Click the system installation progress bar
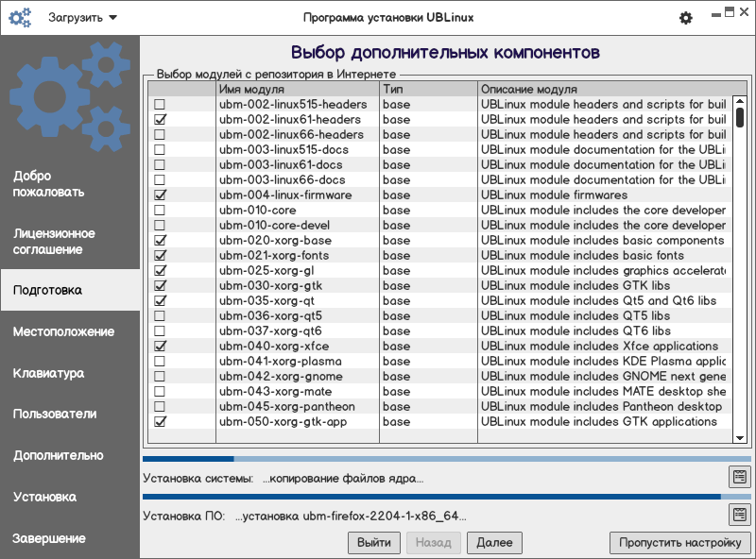The image size is (756, 559). [x=435, y=460]
